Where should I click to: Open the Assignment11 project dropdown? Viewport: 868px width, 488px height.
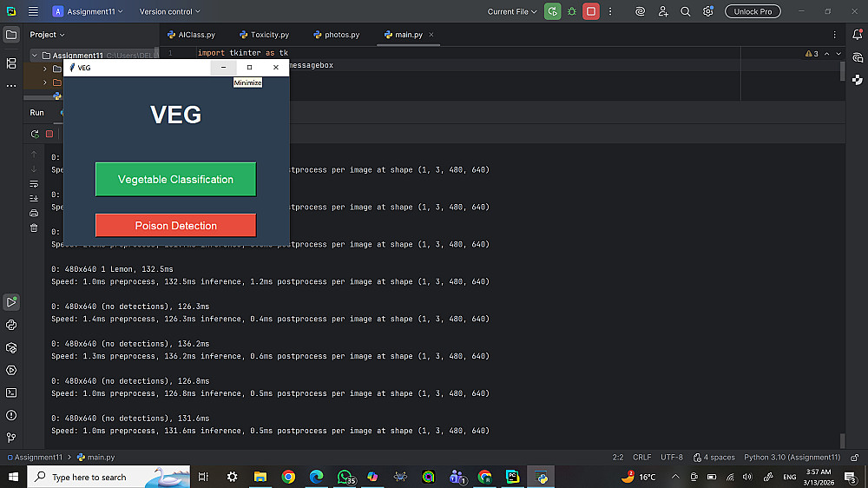pyautogui.click(x=88, y=11)
